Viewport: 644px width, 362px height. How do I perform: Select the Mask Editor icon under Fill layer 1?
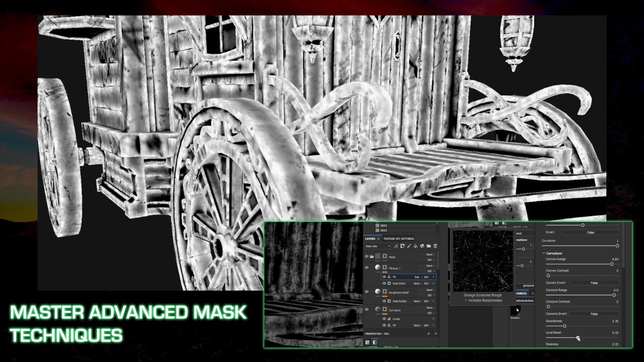pos(389,283)
